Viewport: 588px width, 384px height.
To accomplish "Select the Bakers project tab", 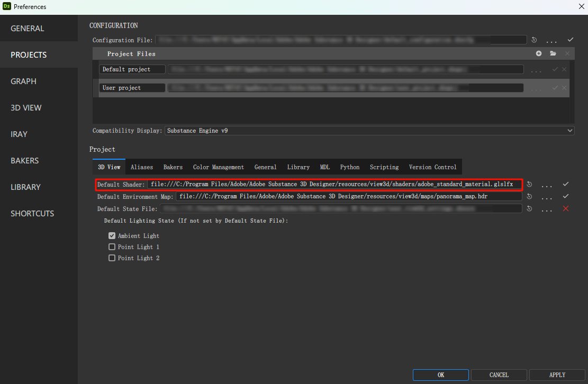I will coord(173,167).
